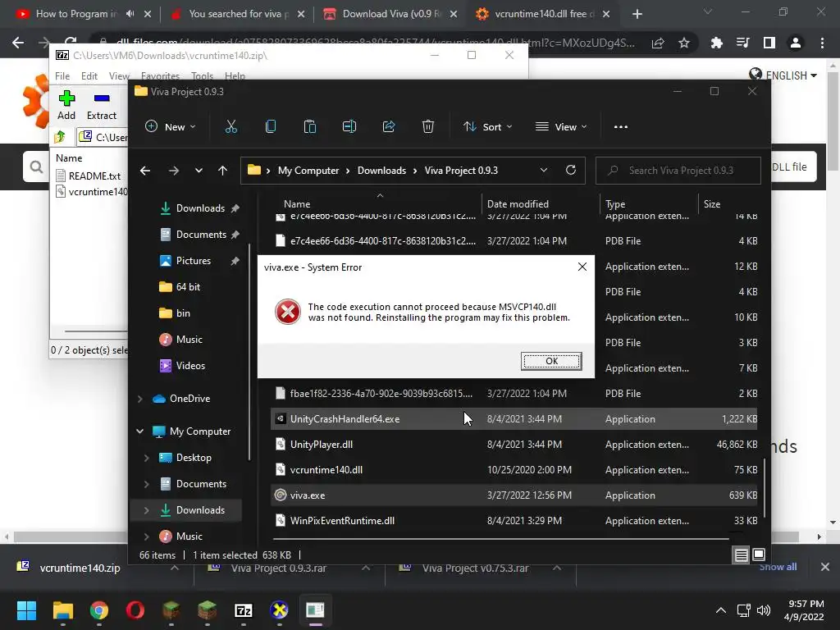
Task: Sort by the Date modified column header
Action: [x=518, y=204]
